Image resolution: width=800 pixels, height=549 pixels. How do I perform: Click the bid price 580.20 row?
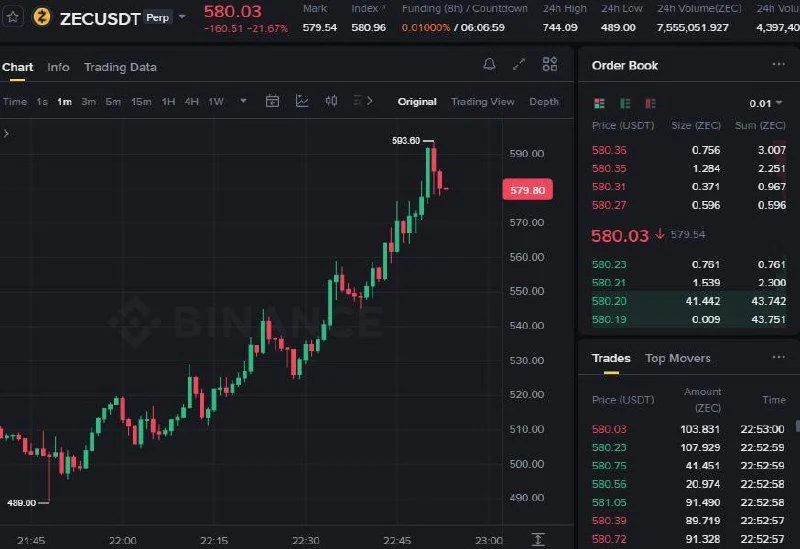(689, 301)
